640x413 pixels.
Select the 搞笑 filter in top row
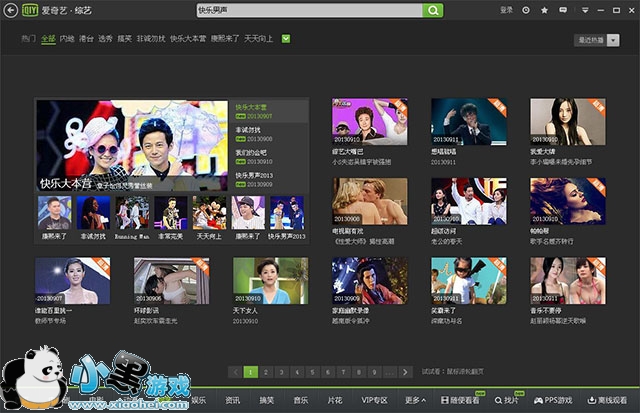click(124, 39)
